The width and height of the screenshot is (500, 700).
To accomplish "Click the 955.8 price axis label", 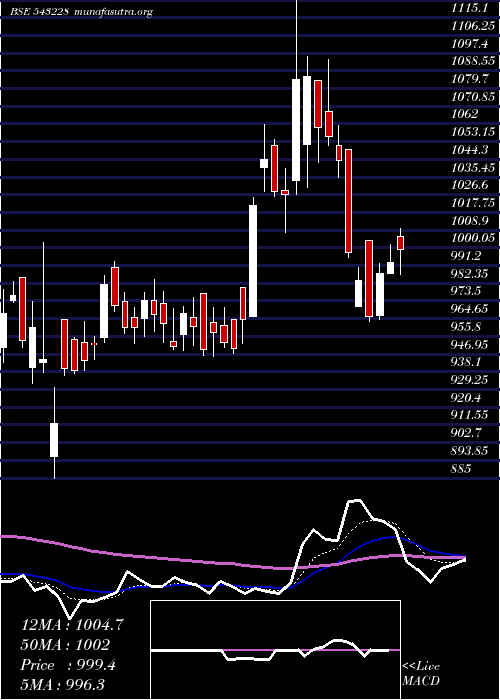I will tap(467, 326).
